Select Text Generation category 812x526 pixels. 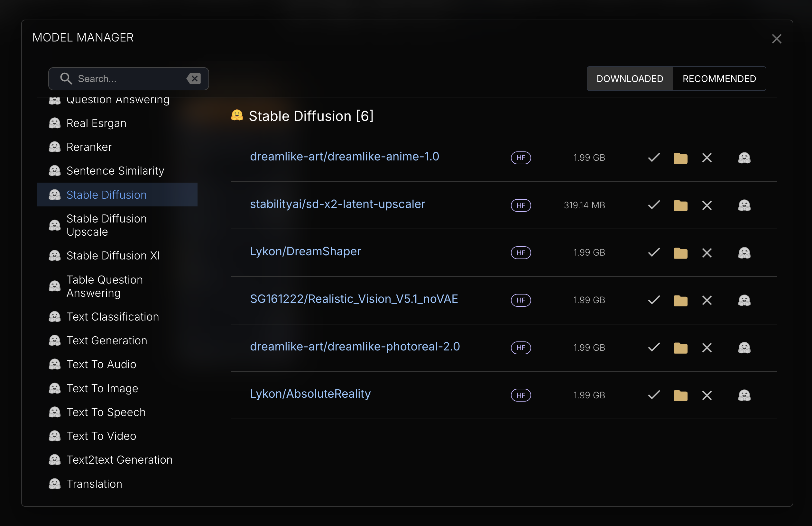[117, 340]
